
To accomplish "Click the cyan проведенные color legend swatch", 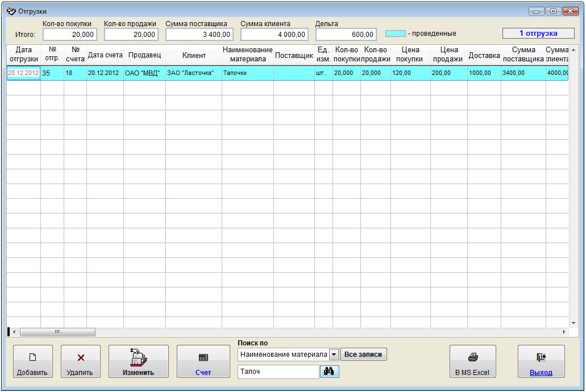I will 395,34.
